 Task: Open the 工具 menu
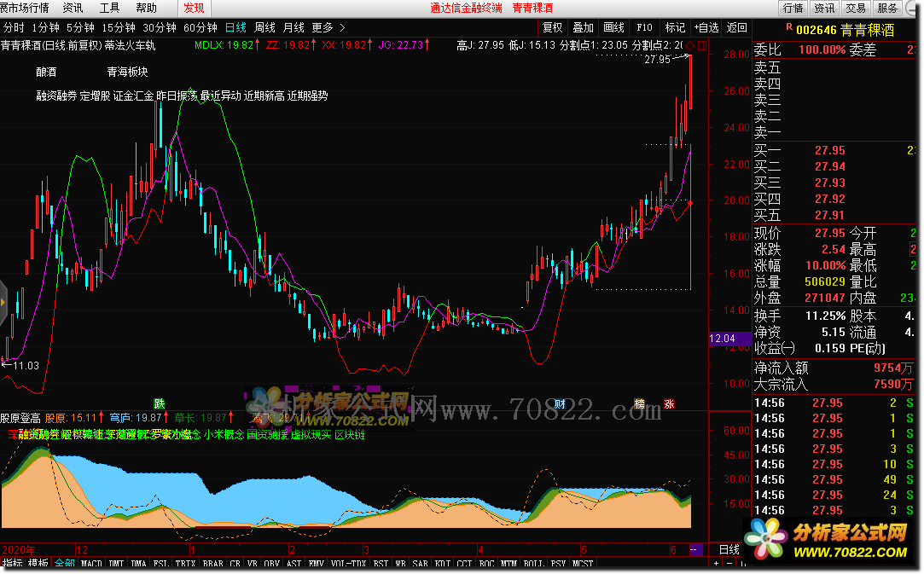109,8
